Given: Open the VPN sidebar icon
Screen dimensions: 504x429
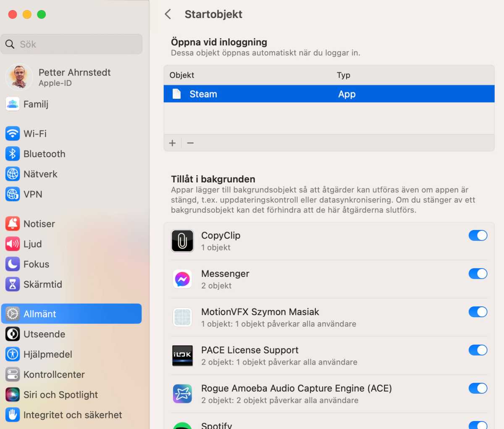Looking at the screenshot, I should [13, 194].
